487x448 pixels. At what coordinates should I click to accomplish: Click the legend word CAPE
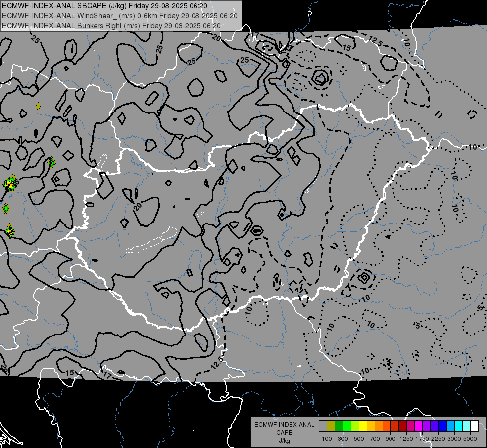(284, 433)
